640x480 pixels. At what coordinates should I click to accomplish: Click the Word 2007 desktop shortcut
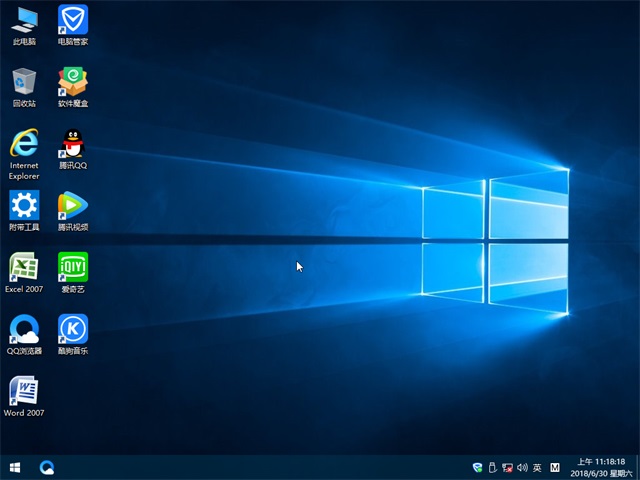[24, 391]
